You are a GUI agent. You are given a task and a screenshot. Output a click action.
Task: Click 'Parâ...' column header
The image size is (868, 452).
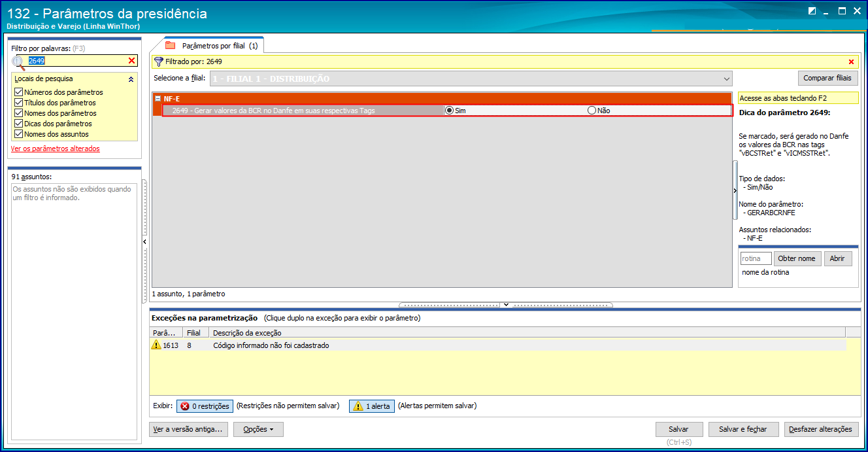(x=167, y=333)
